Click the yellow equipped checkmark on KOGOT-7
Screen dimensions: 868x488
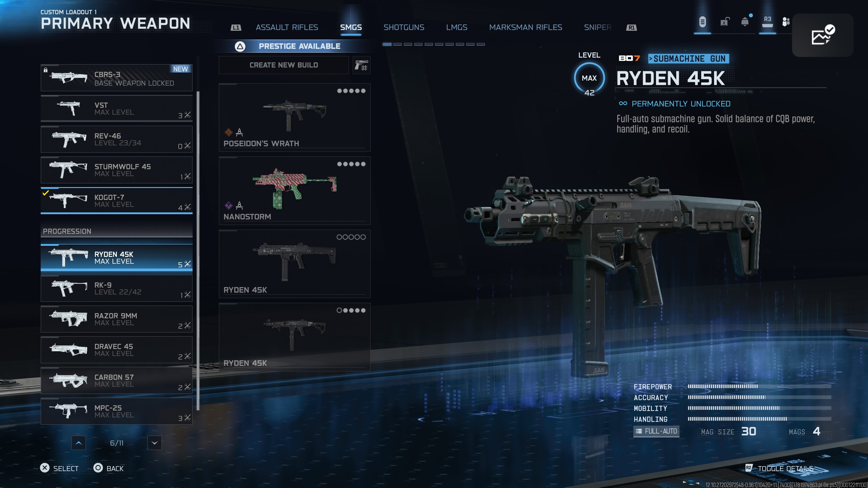pyautogui.click(x=45, y=193)
